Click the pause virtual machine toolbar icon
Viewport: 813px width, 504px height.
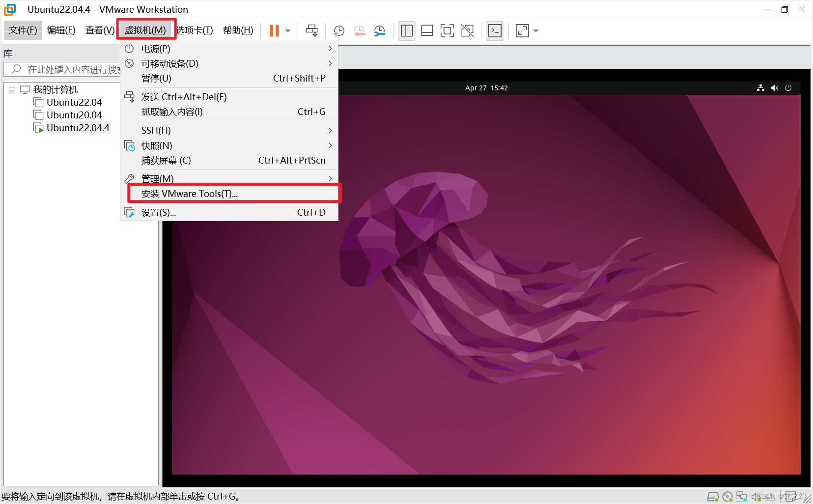click(274, 30)
